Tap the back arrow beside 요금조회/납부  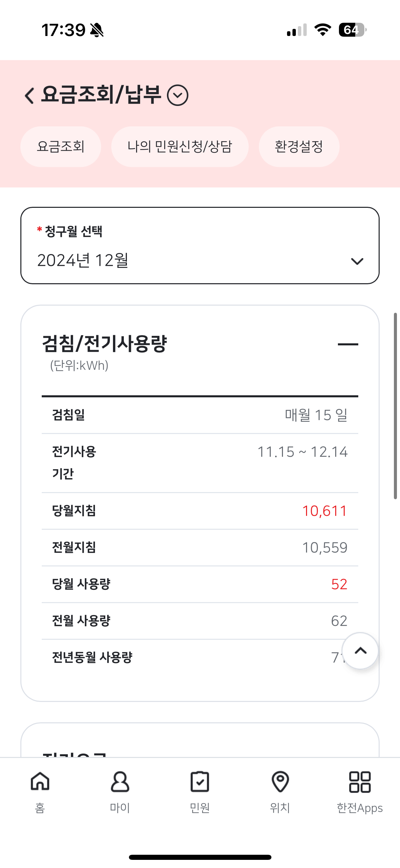pos(30,95)
